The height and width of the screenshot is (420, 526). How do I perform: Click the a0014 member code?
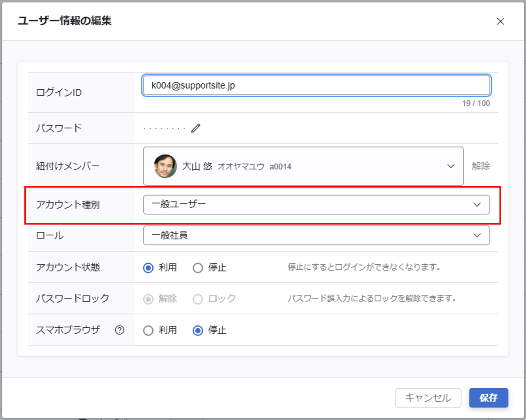click(281, 167)
